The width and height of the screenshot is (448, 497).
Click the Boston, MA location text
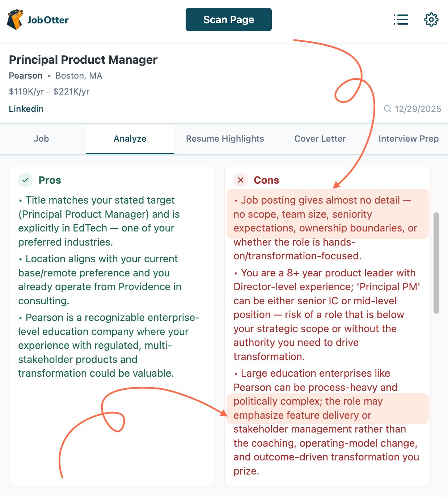(79, 76)
